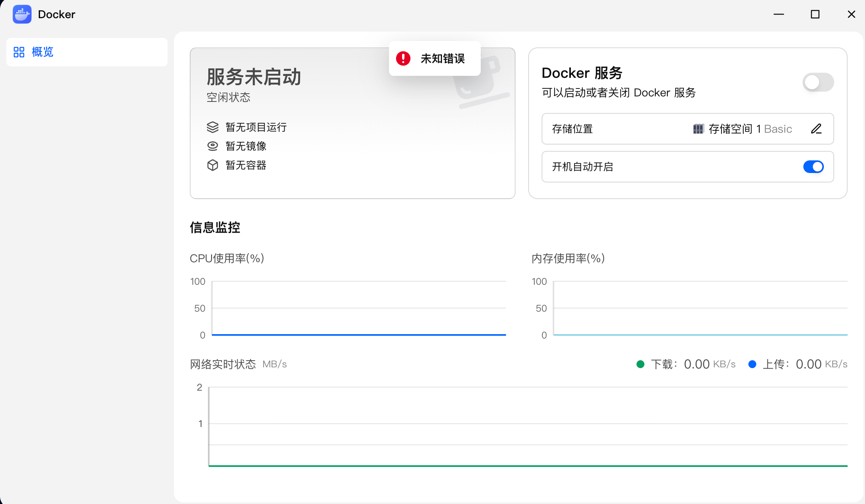
Task: Click the 未知错误 toast message text
Action: pos(443,58)
